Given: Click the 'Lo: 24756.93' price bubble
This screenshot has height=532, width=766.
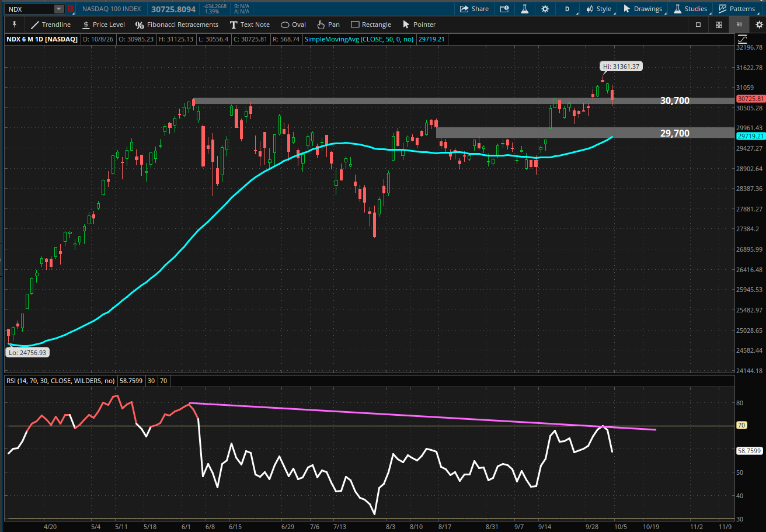Looking at the screenshot, I should (27, 352).
